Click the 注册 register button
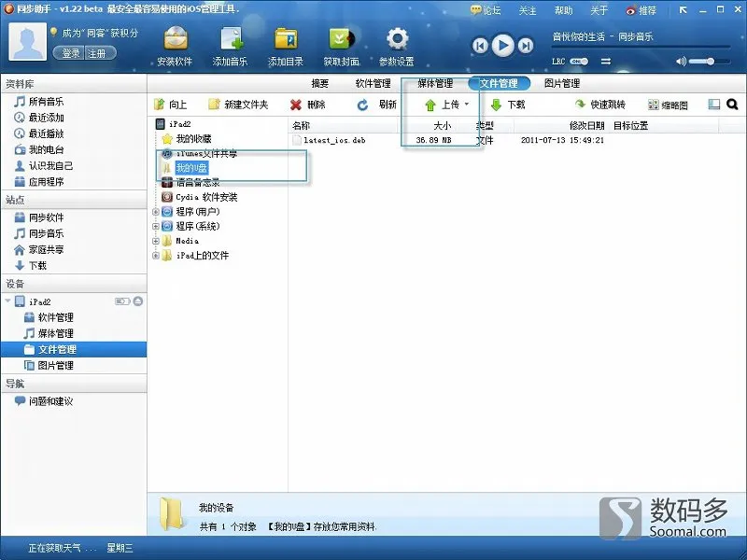 (x=97, y=53)
